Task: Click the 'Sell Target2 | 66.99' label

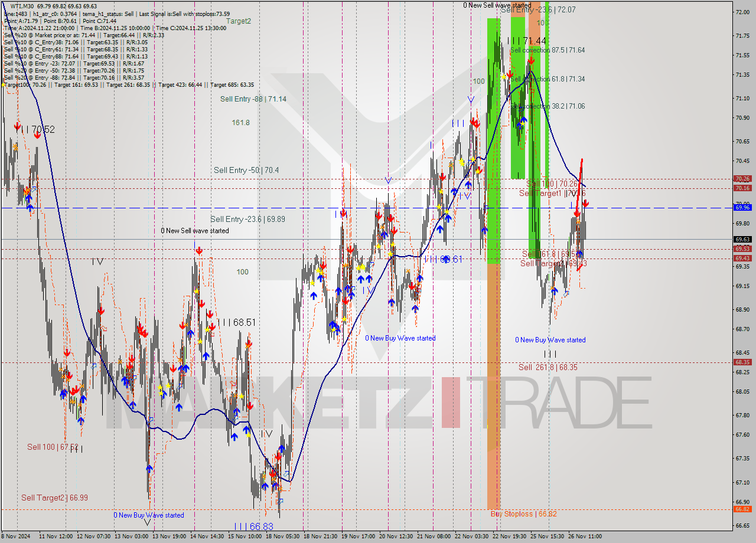Action: click(54, 498)
